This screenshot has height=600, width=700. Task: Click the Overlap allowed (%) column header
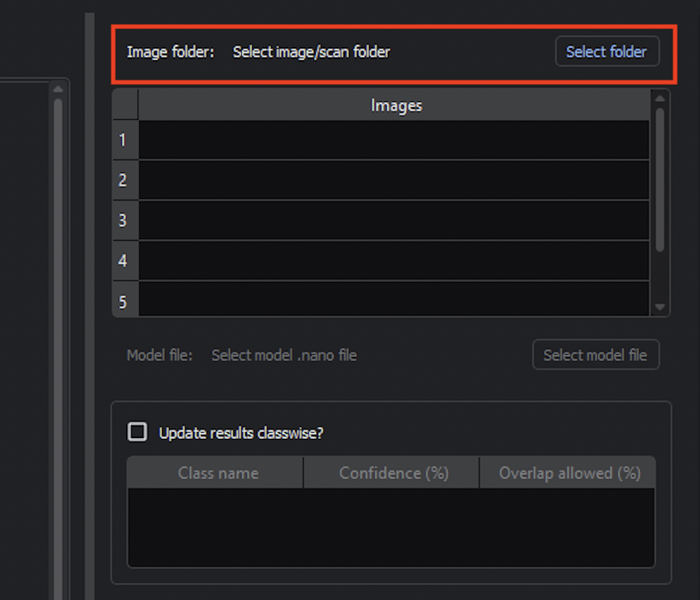coord(570,473)
